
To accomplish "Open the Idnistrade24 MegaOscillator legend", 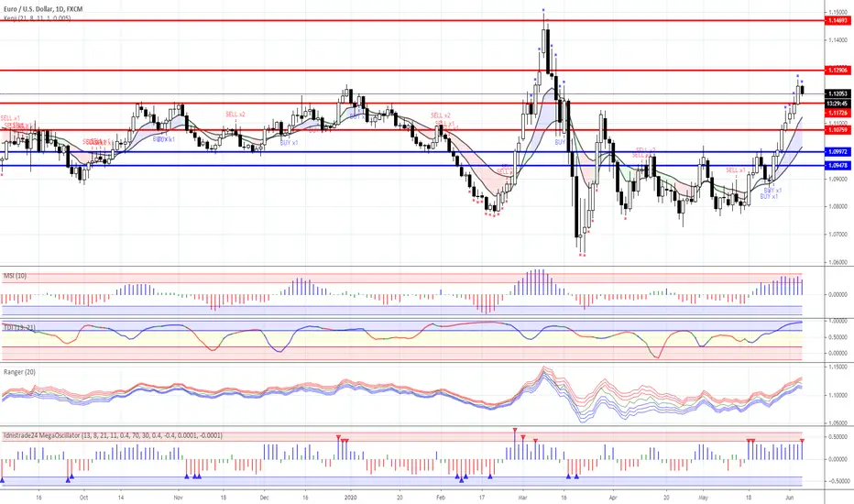I will point(113,435).
